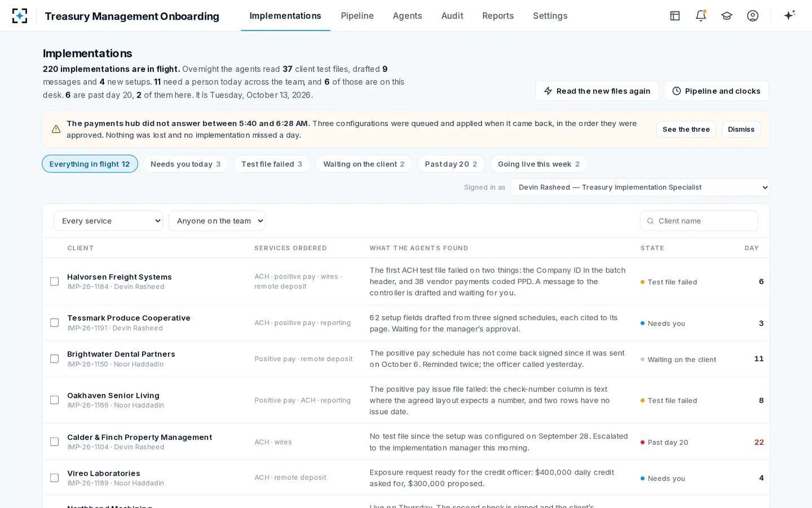
Task: Open the Settings tab
Action: pos(550,16)
